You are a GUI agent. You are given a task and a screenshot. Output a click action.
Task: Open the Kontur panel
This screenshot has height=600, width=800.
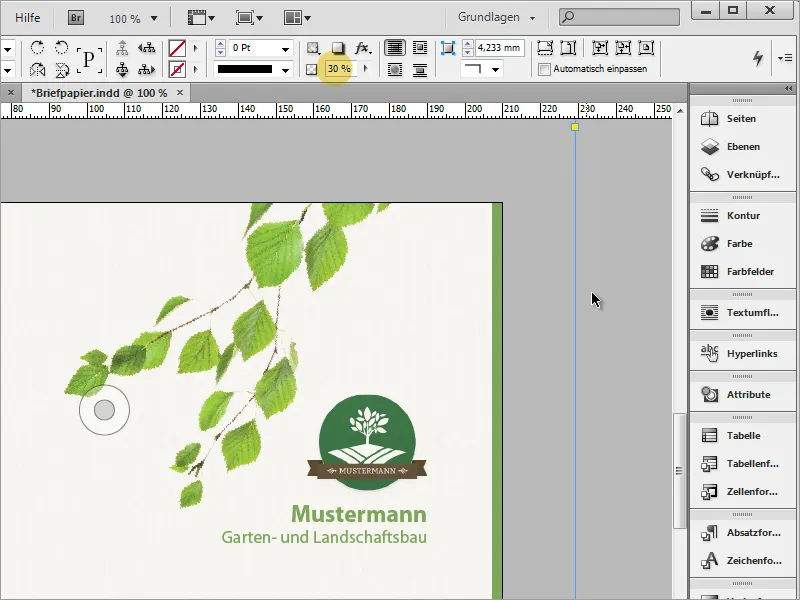click(742, 216)
